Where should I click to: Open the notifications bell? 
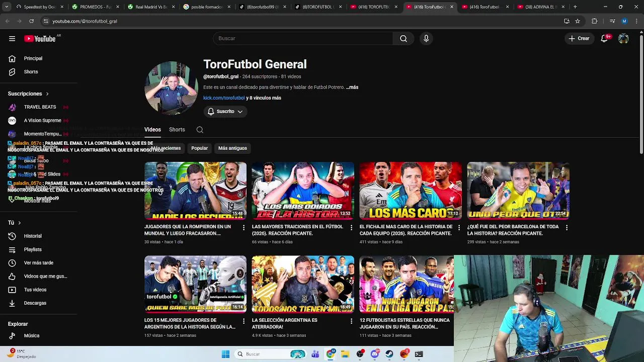(x=604, y=39)
